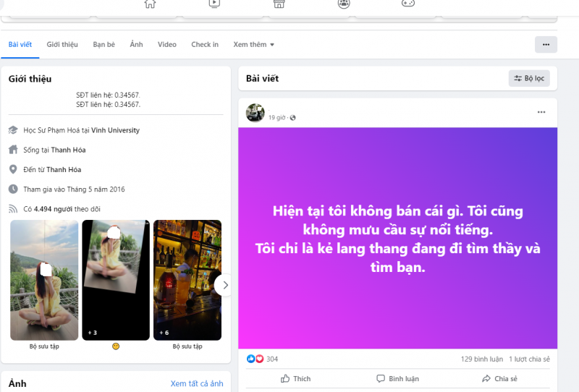Click the next arrow on photo carousel
Screen dimensions: 579x392
[x=224, y=285]
